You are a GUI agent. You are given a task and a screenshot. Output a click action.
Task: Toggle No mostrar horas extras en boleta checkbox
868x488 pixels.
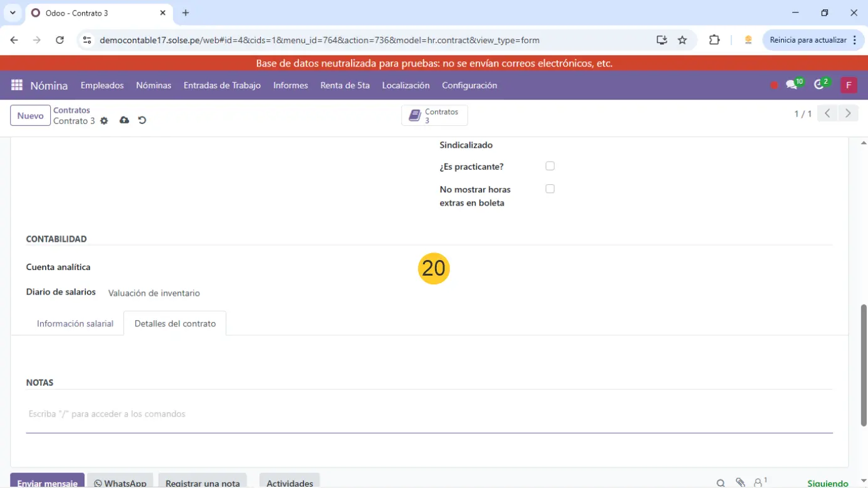click(x=550, y=189)
